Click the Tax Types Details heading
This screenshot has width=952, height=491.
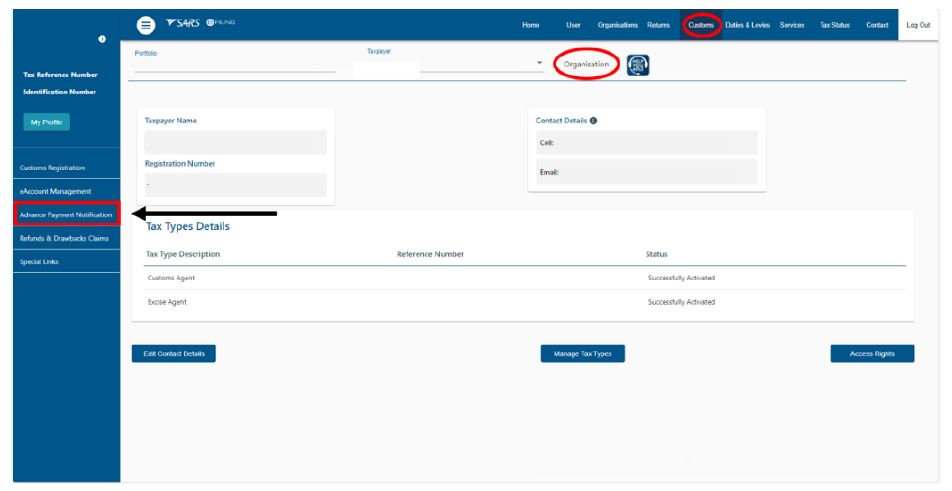188,226
